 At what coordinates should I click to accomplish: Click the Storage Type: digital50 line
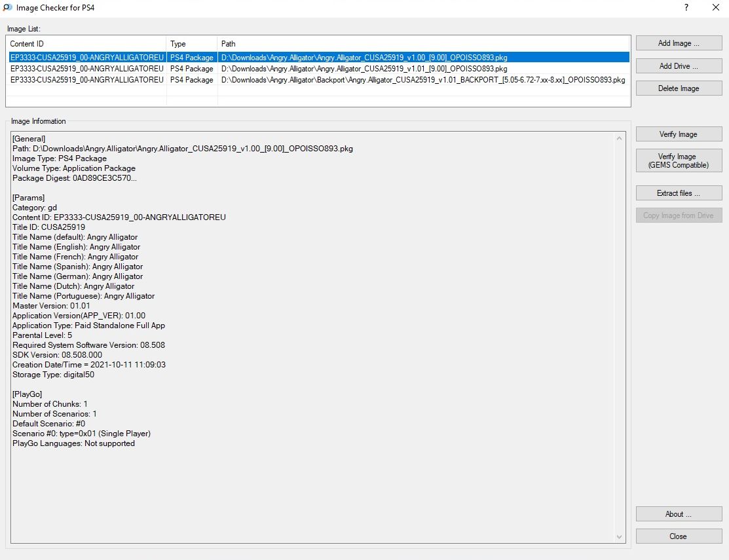[54, 375]
